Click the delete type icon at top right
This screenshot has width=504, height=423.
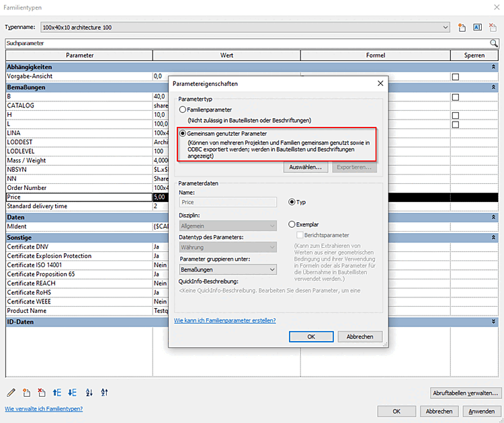(493, 28)
